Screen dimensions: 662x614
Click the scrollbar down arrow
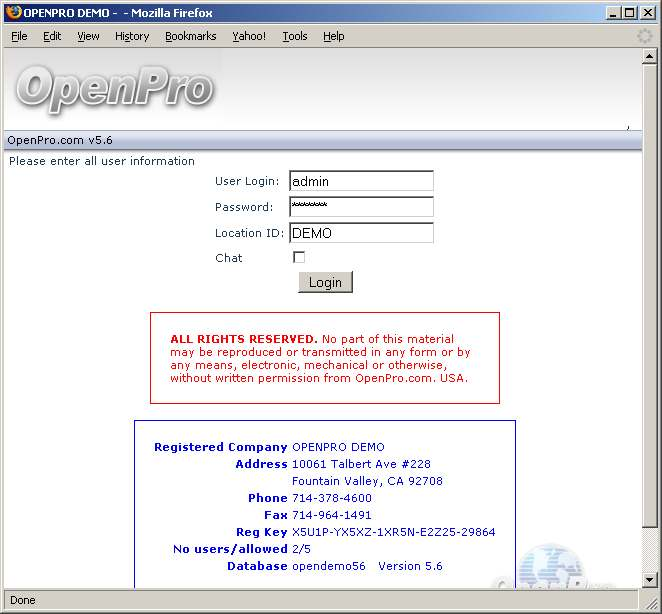[649, 579]
